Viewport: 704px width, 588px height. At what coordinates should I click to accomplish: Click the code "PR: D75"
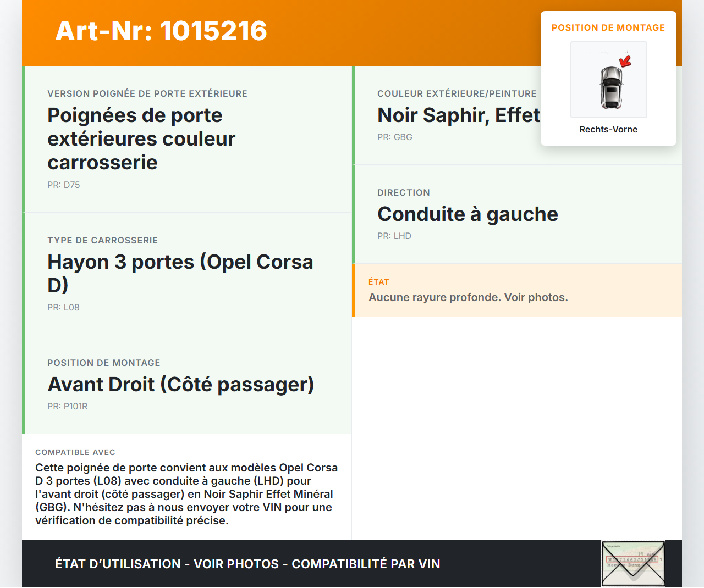click(x=64, y=185)
